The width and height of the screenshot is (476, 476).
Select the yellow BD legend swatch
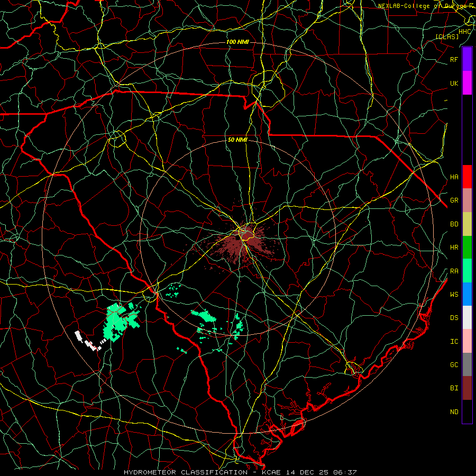click(x=467, y=224)
